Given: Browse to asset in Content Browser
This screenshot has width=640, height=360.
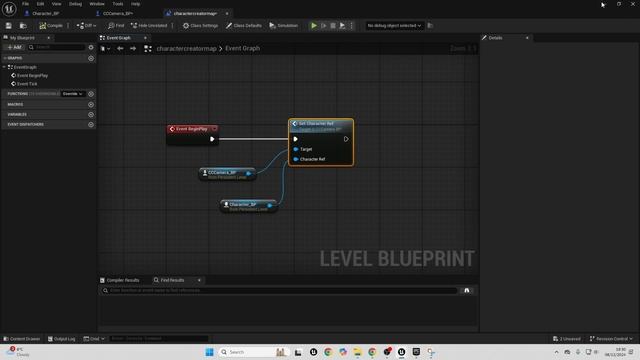Looking at the screenshot, I should click(23, 26).
